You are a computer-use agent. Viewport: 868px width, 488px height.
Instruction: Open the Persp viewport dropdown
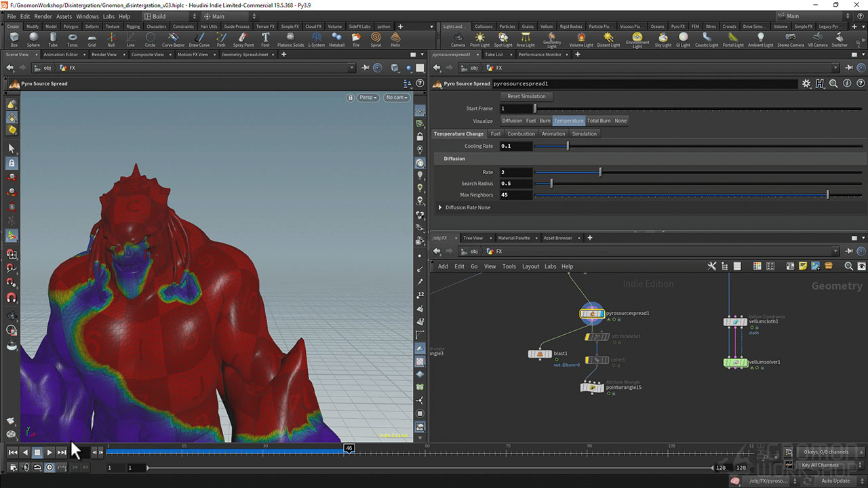click(368, 98)
